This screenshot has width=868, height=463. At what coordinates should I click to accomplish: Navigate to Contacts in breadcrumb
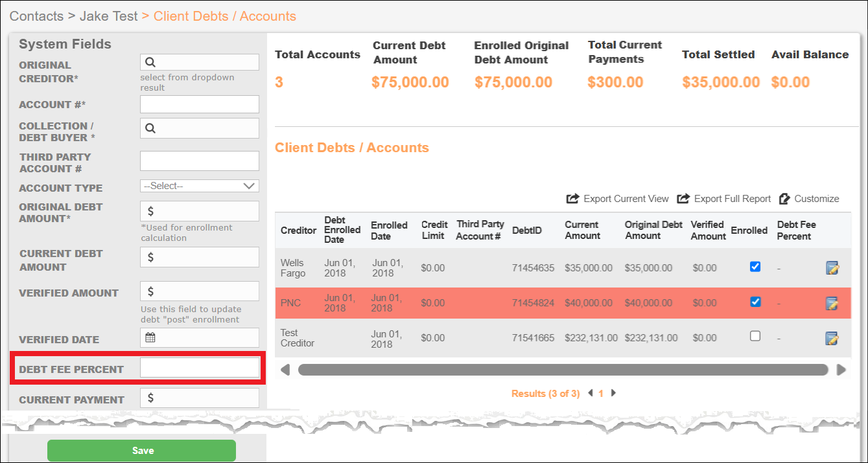pyautogui.click(x=36, y=16)
